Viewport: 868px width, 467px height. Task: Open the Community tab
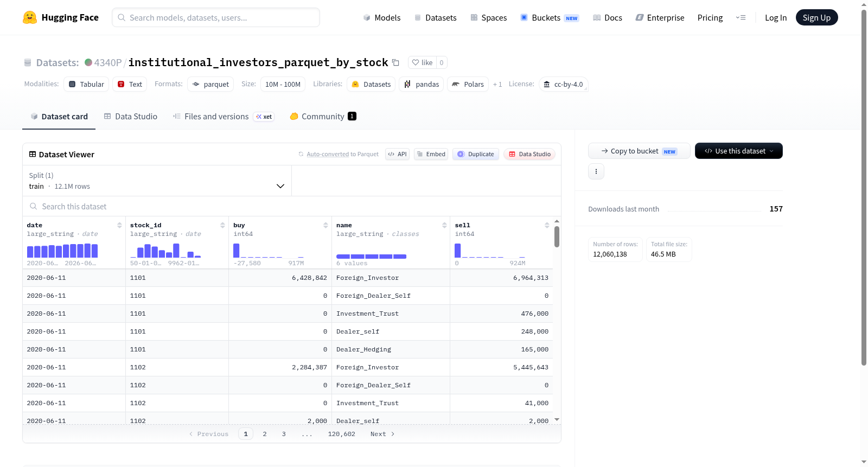click(323, 116)
